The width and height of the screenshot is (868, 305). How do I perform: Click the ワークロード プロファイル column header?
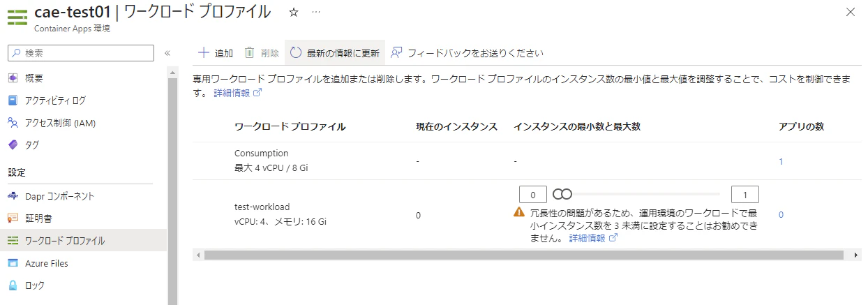(290, 126)
